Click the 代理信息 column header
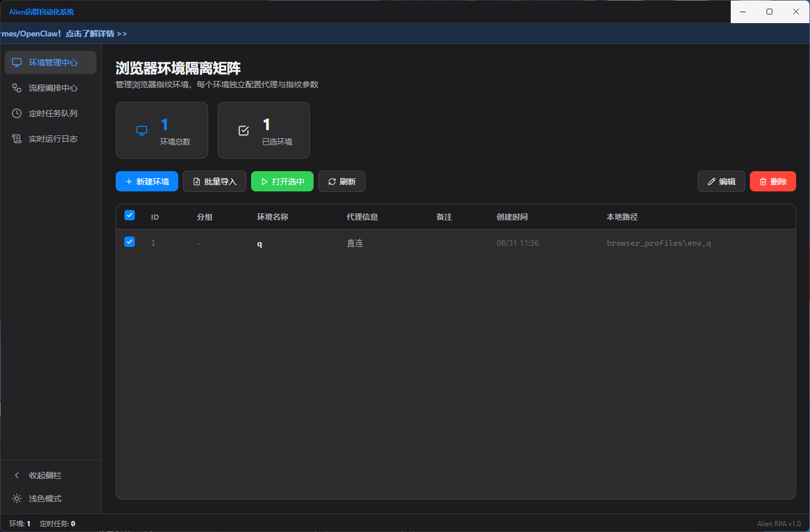Screen dimensions: 810x532 [362, 217]
